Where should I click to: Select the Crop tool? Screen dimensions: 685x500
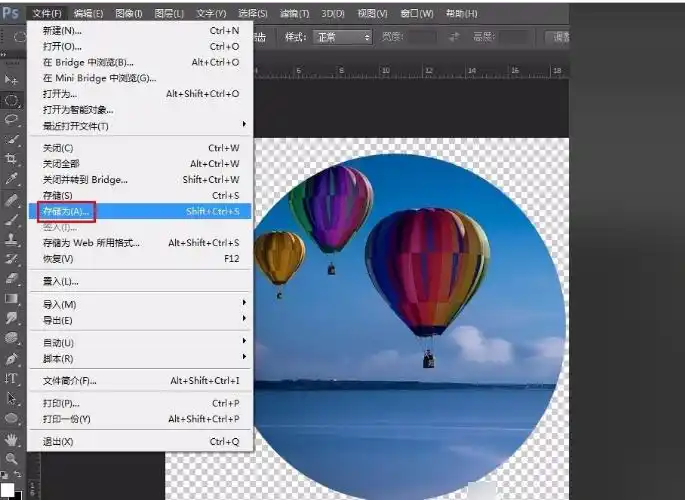pos(12,159)
